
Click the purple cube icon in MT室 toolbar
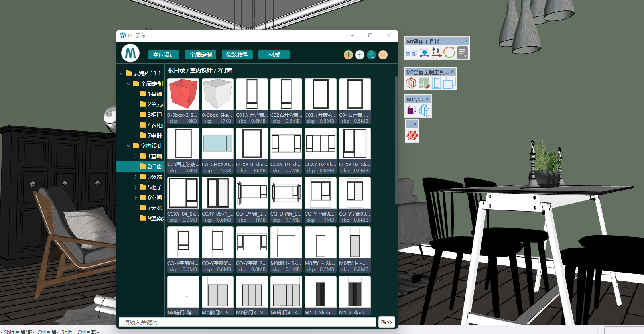tap(412, 110)
